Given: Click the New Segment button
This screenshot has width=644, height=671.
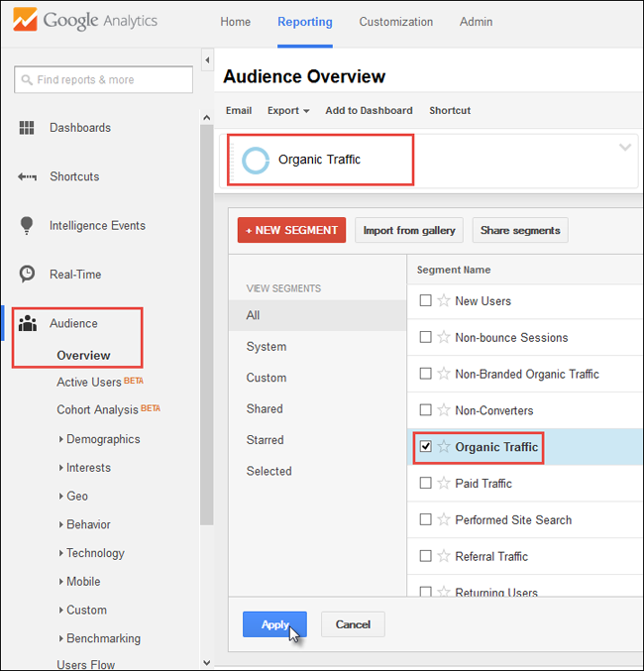Looking at the screenshot, I should 291,230.
